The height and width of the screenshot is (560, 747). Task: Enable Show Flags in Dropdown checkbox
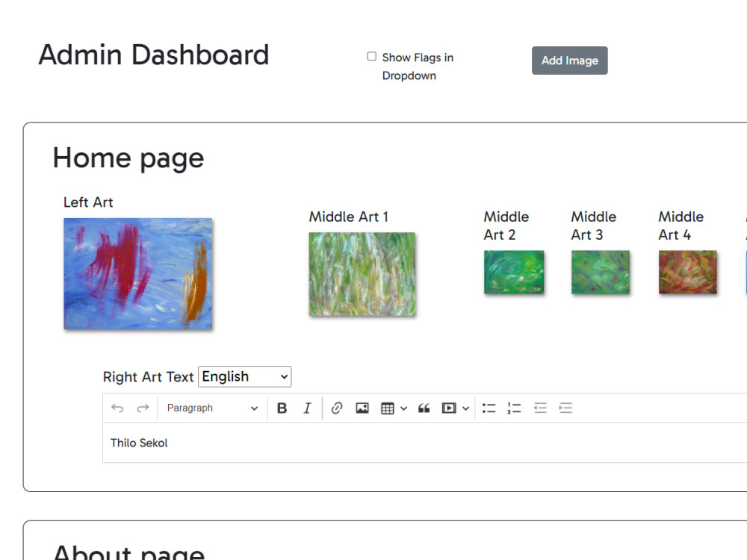coord(371,57)
